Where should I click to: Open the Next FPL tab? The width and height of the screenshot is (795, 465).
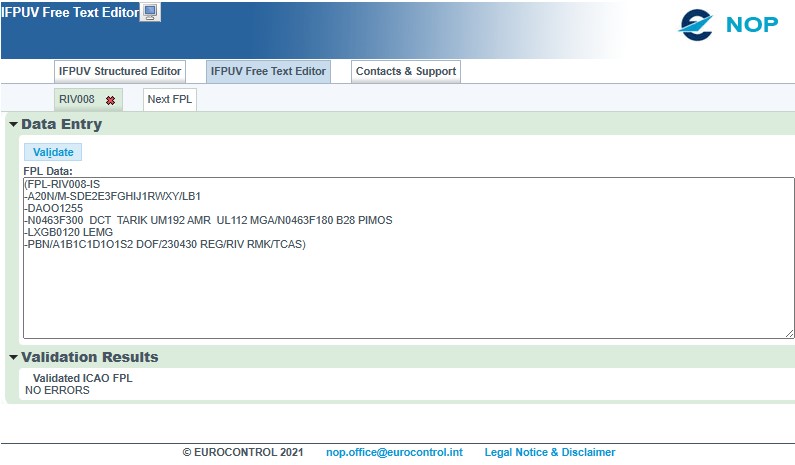pos(170,99)
